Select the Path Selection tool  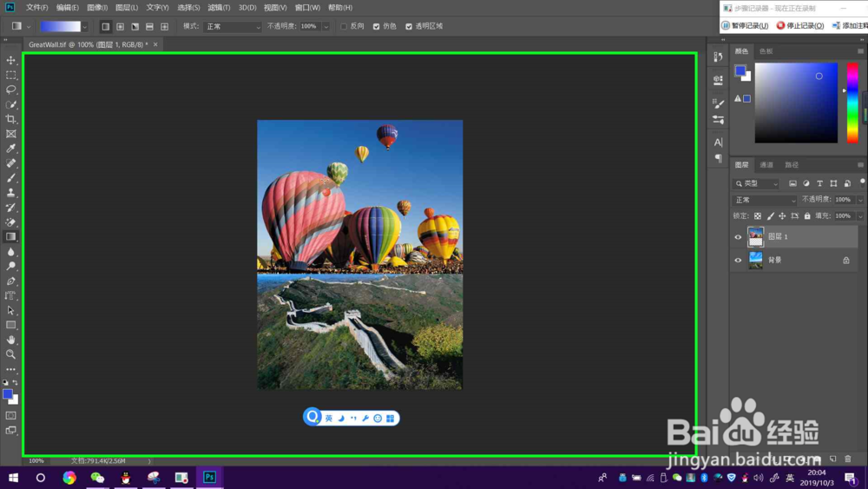(10, 310)
